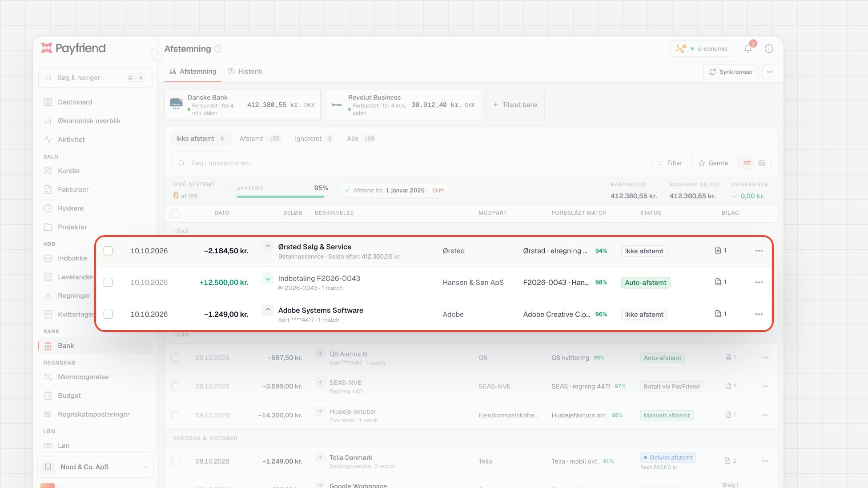The image size is (868, 488).
Task: Open more options next to Synkroniser
Action: (770, 72)
